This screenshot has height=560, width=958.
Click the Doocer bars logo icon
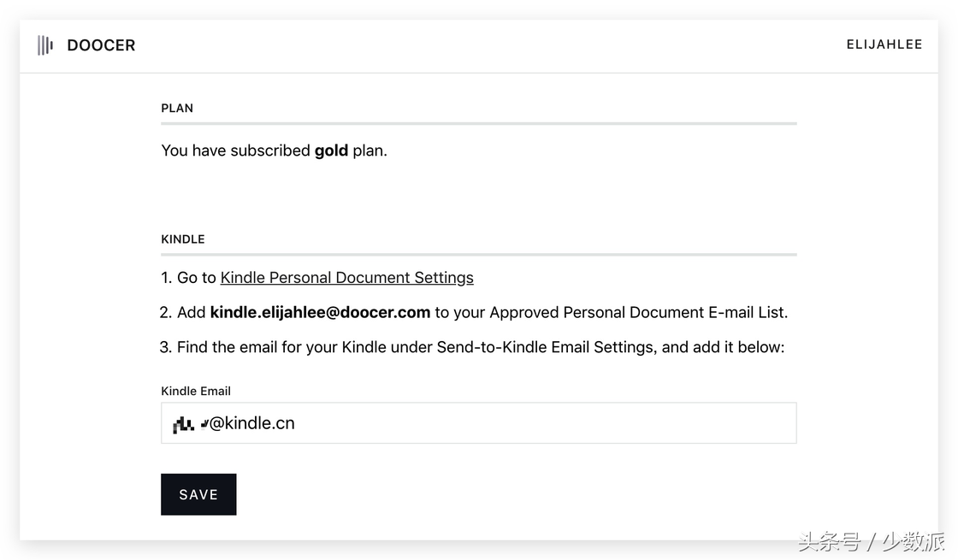(45, 45)
